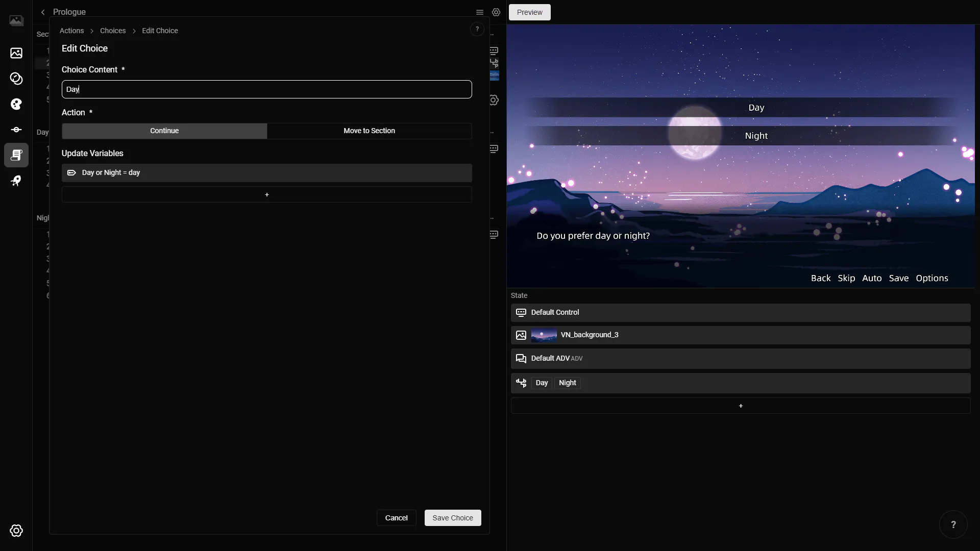This screenshot has width=980, height=551.
Task: Click Back in the preview menu
Action: coord(821,278)
